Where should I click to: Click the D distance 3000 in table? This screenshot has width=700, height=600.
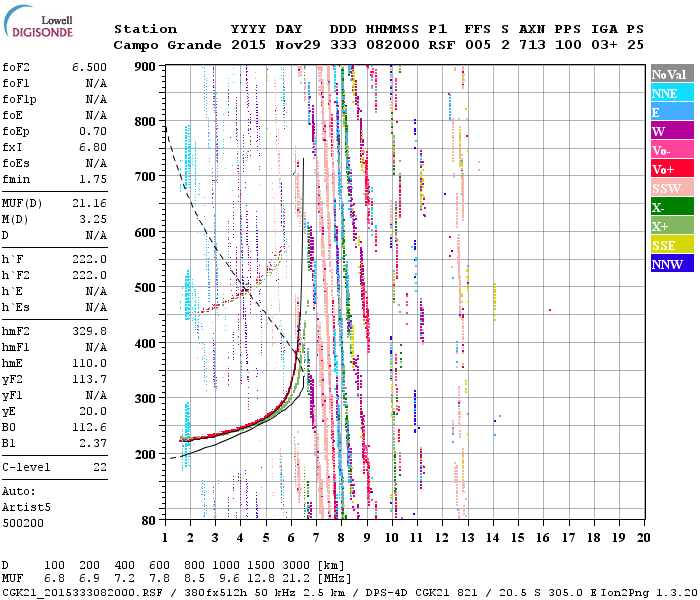tap(296, 565)
